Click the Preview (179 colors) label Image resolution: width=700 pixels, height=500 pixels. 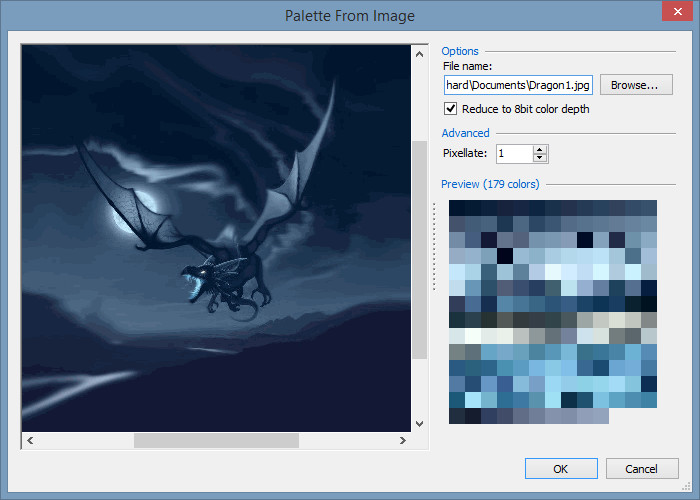point(490,184)
